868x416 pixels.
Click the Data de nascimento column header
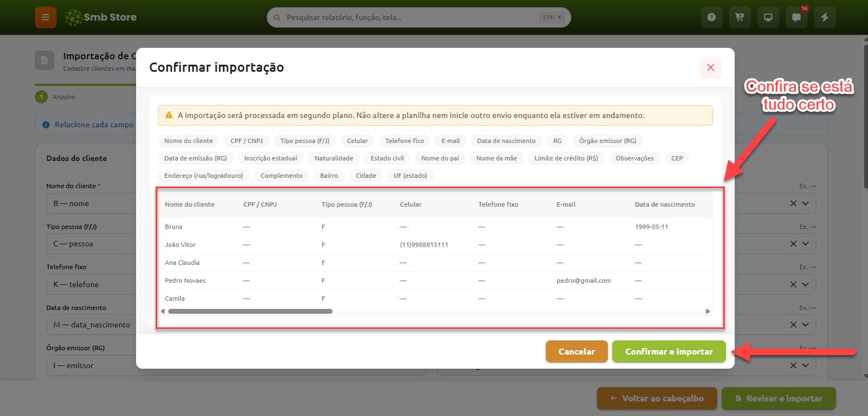pos(665,204)
